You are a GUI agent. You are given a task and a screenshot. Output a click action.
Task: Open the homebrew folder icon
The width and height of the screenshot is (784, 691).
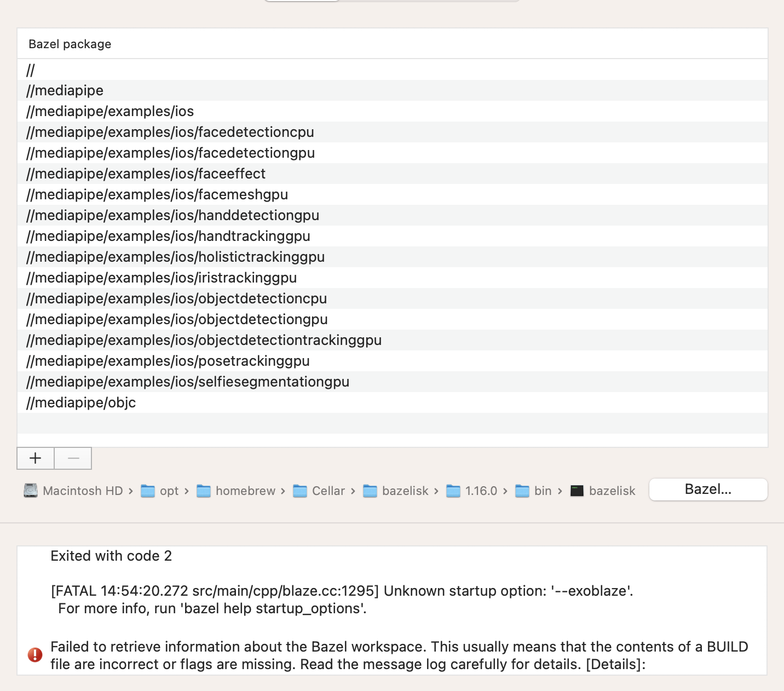[x=204, y=491]
